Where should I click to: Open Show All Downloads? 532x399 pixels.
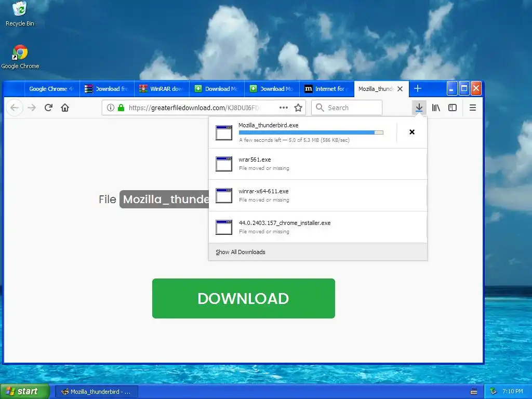pos(241,252)
